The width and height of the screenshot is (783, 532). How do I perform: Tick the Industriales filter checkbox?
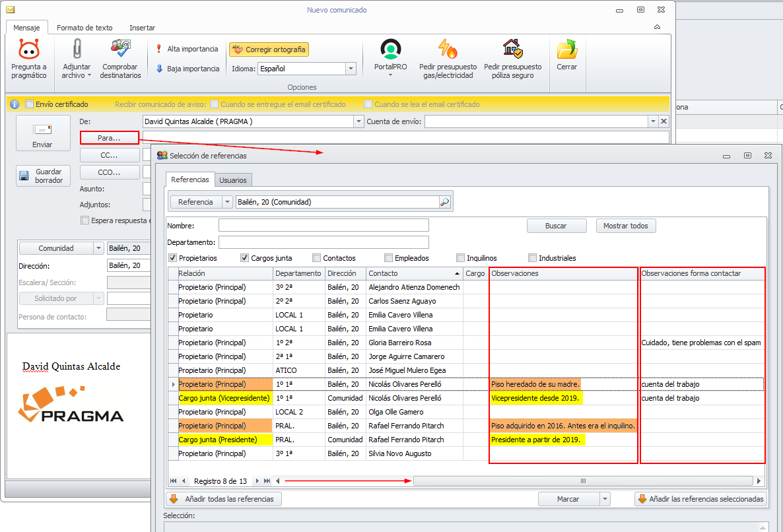(532, 258)
